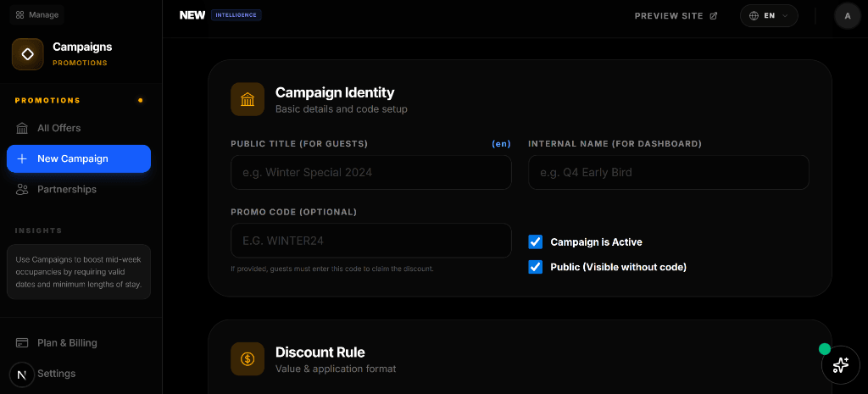This screenshot has width=868, height=394.
Task: Click the NEW logo in header
Action: pos(192,15)
